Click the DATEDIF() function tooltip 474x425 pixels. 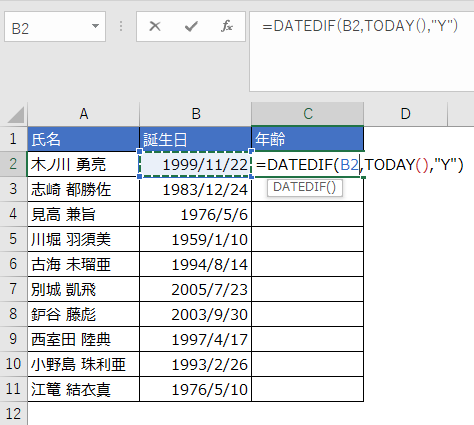[x=305, y=188]
